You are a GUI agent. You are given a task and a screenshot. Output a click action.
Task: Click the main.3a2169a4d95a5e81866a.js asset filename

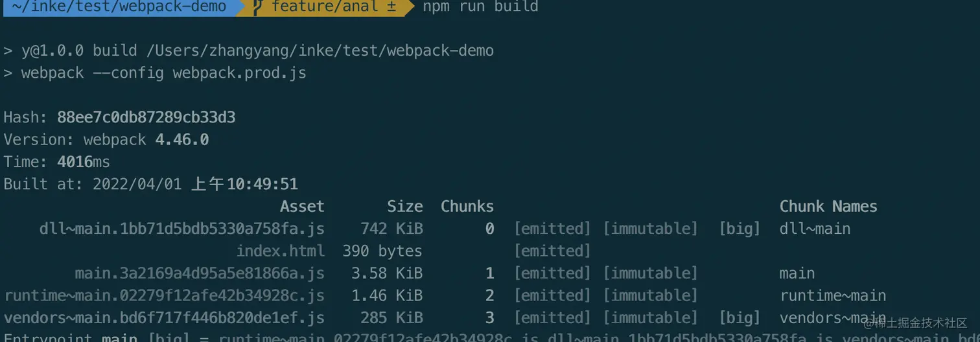[x=200, y=273]
